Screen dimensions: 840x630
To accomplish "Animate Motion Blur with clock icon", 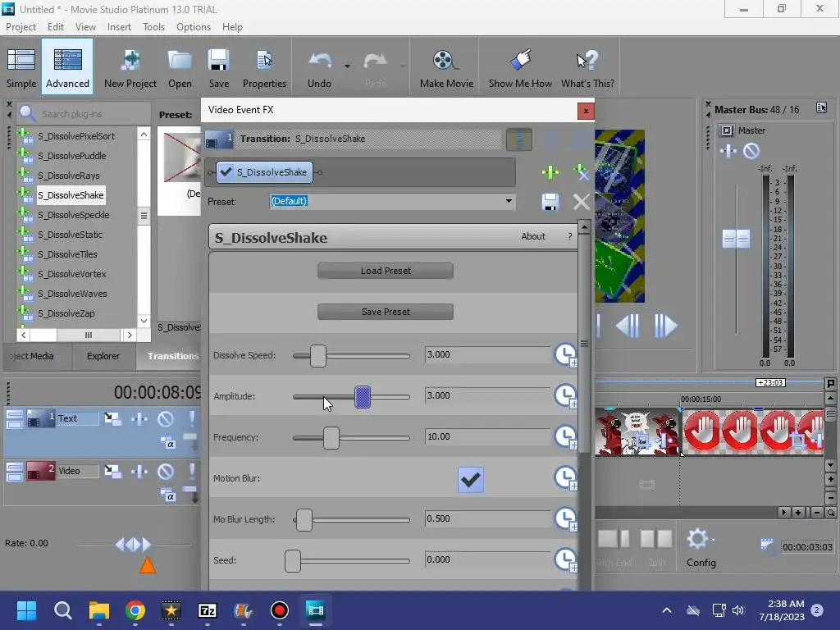I will (x=565, y=478).
